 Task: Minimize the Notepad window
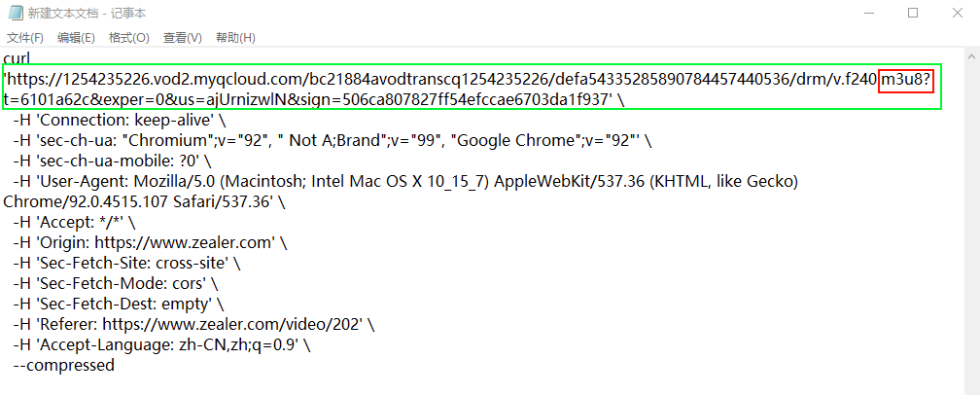pos(866,13)
